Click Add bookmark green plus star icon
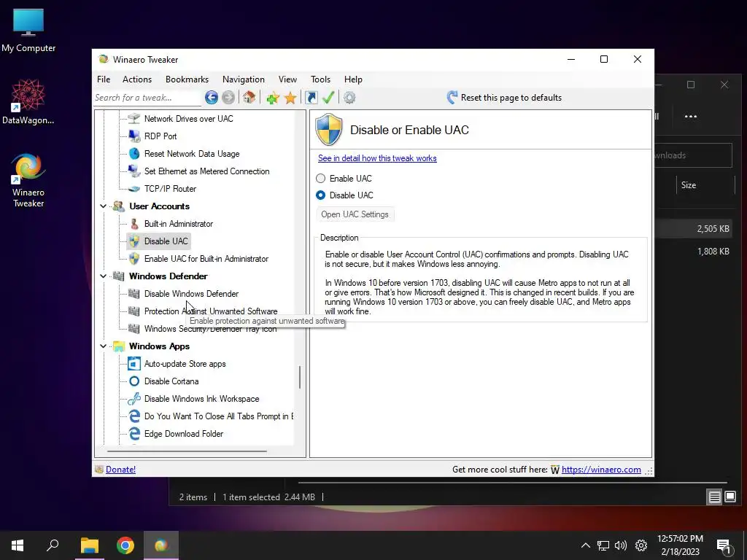This screenshot has width=747, height=560. tap(273, 98)
